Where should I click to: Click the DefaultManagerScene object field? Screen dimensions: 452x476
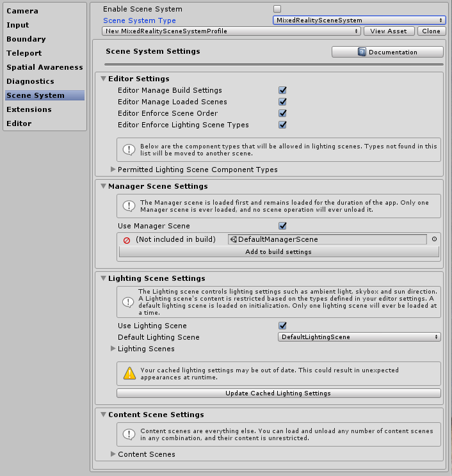click(327, 239)
